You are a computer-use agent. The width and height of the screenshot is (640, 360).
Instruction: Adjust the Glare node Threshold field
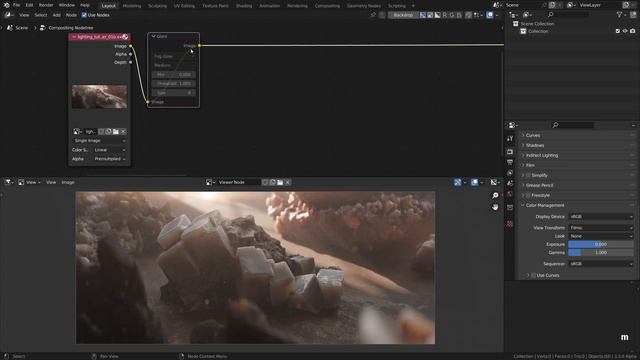(x=173, y=83)
